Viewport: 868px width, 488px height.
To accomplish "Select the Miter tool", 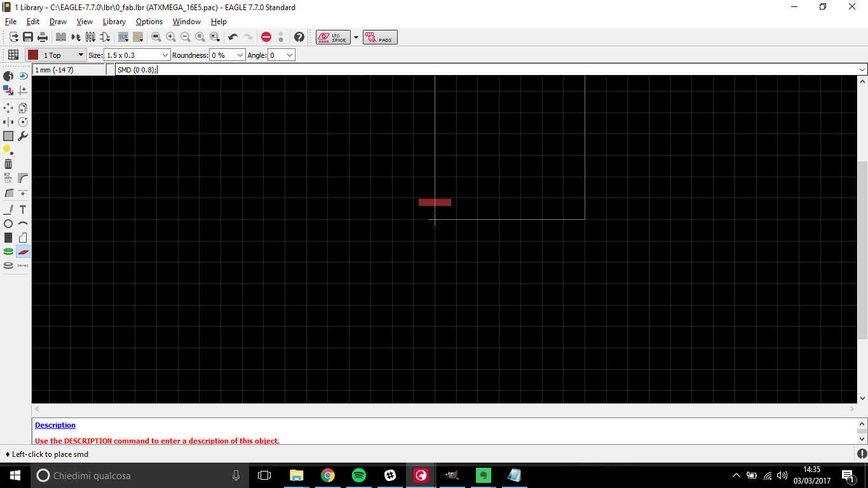I will pyautogui.click(x=23, y=178).
